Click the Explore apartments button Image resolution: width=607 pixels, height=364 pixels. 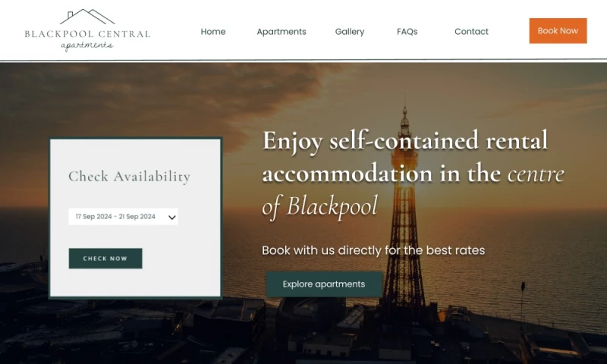324,284
